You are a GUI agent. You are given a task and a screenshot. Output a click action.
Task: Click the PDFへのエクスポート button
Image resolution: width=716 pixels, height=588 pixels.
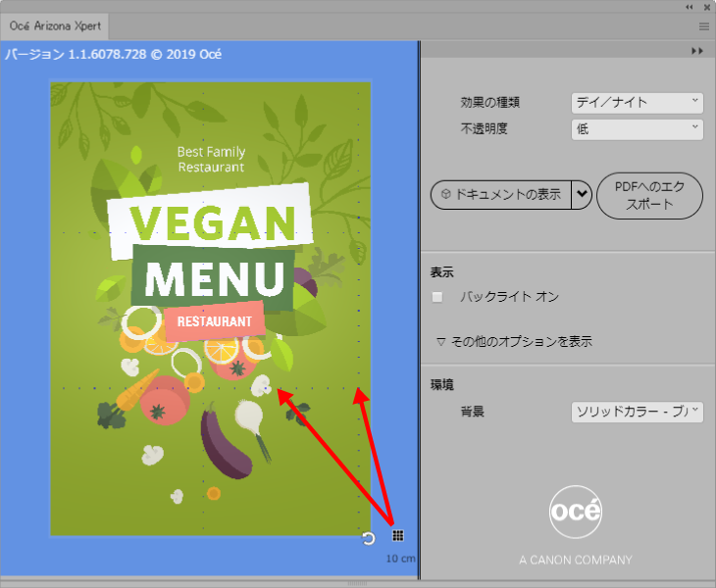pyautogui.click(x=649, y=196)
